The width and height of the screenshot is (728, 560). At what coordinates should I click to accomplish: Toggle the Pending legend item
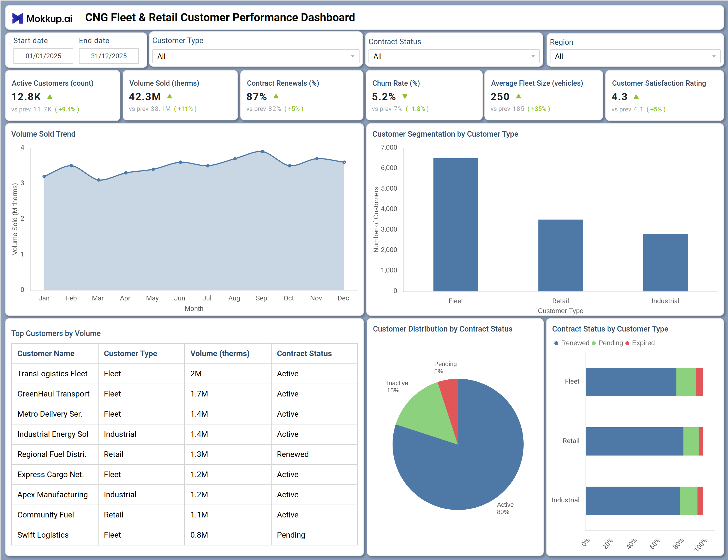point(607,343)
